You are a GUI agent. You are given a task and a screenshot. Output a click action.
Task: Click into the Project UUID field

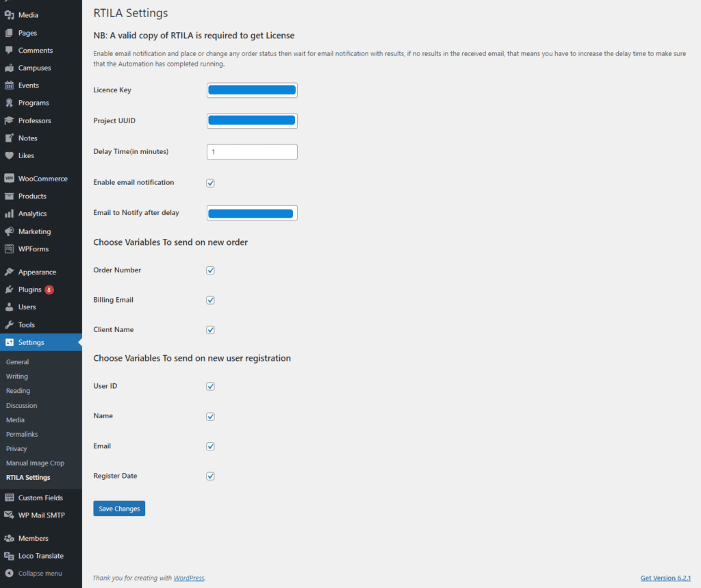[x=252, y=120]
